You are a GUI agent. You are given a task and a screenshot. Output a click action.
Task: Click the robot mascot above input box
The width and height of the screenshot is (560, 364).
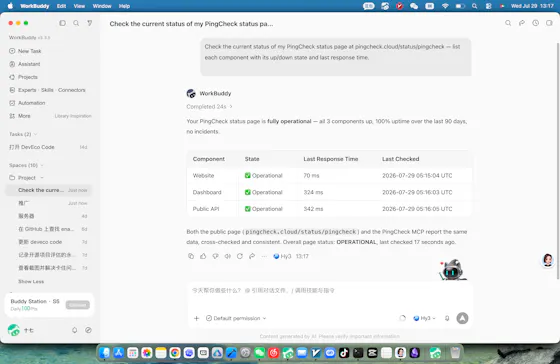click(x=452, y=270)
